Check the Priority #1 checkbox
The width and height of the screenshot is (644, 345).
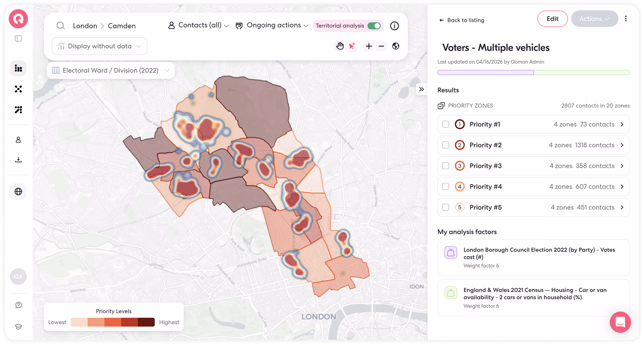point(445,124)
